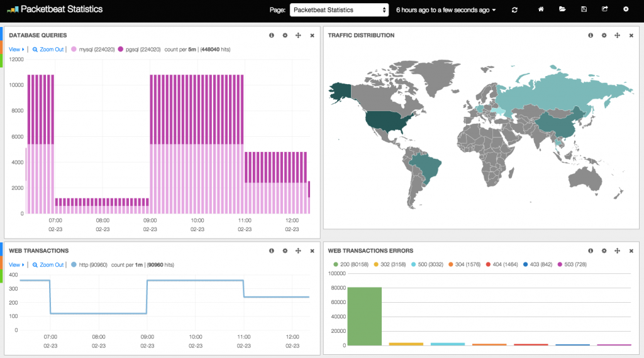644x358 pixels.
Task: Toggle the mysql series in legend
Action: [93, 49]
